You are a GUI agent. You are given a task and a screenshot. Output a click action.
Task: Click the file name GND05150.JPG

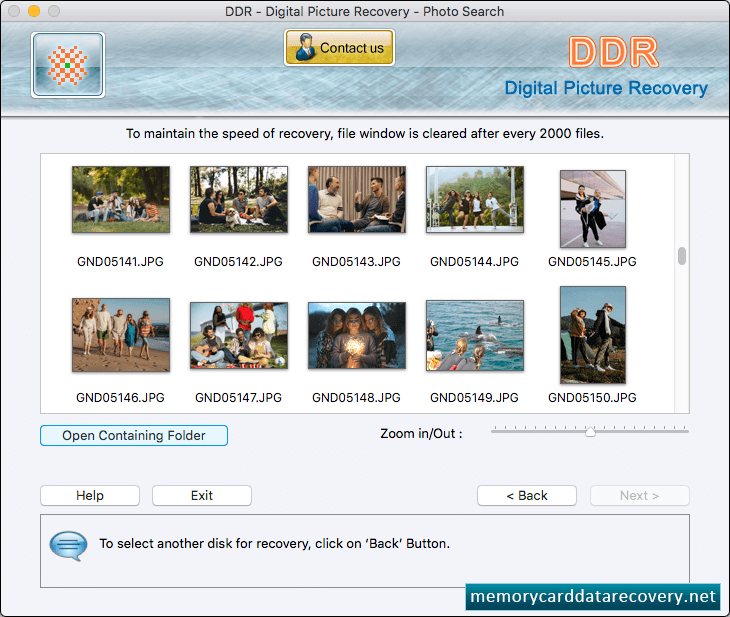(592, 398)
